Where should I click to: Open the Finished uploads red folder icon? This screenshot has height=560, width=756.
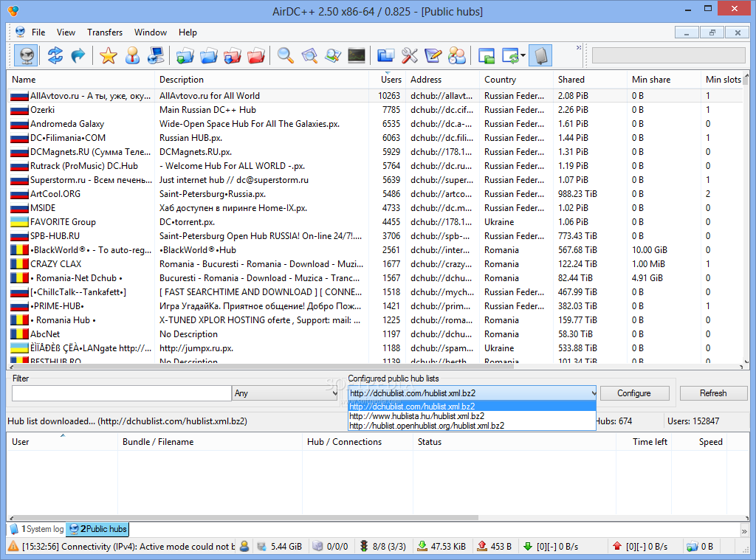[256, 55]
